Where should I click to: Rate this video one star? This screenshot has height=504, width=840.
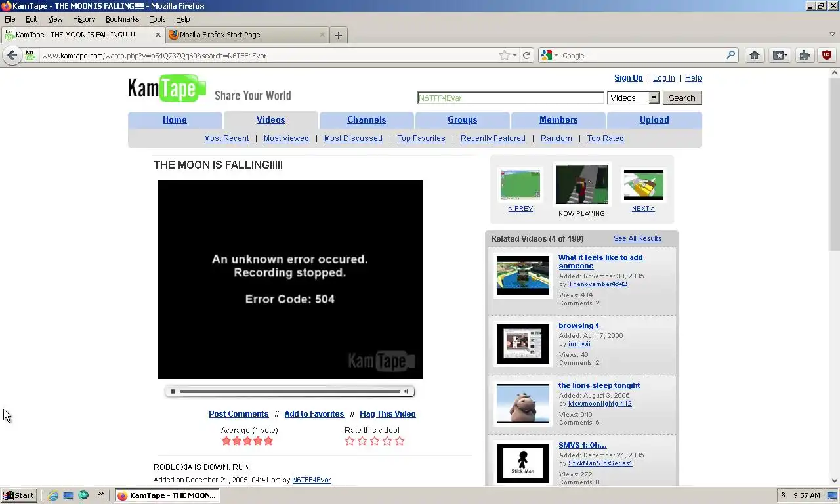pyautogui.click(x=350, y=441)
